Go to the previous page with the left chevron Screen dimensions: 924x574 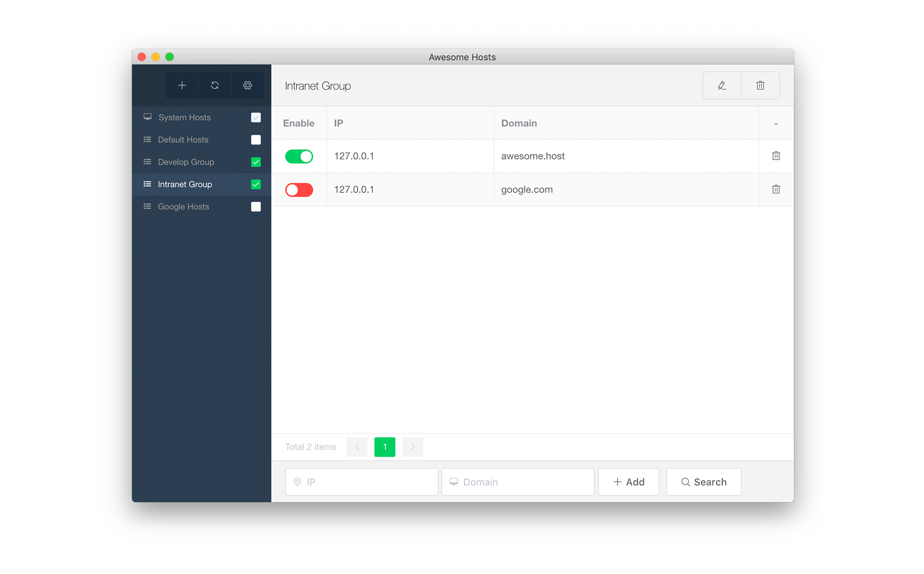357,447
